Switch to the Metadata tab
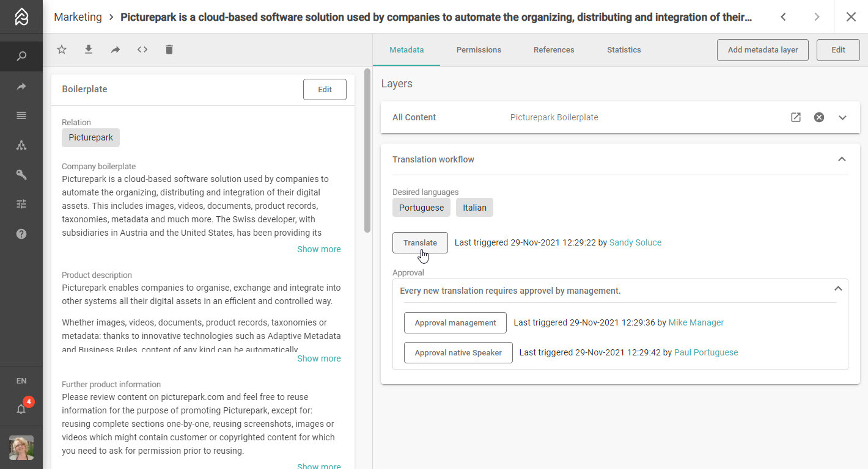The image size is (868, 469). [406, 49]
